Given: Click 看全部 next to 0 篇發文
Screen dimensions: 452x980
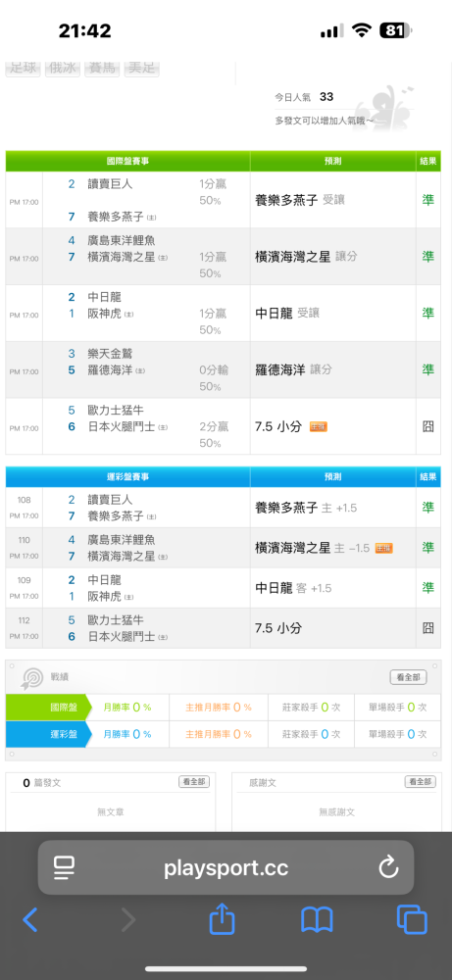Looking at the screenshot, I should [194, 782].
